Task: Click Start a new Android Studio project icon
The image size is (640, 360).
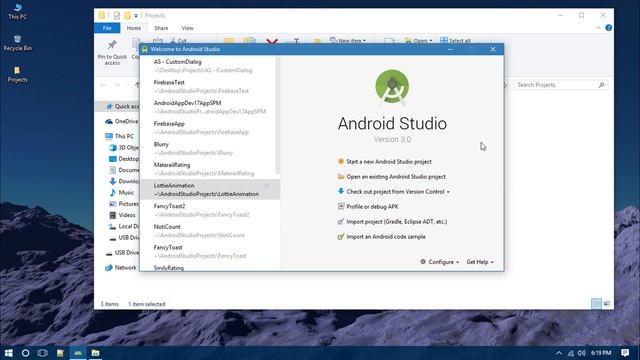Action: (x=341, y=161)
